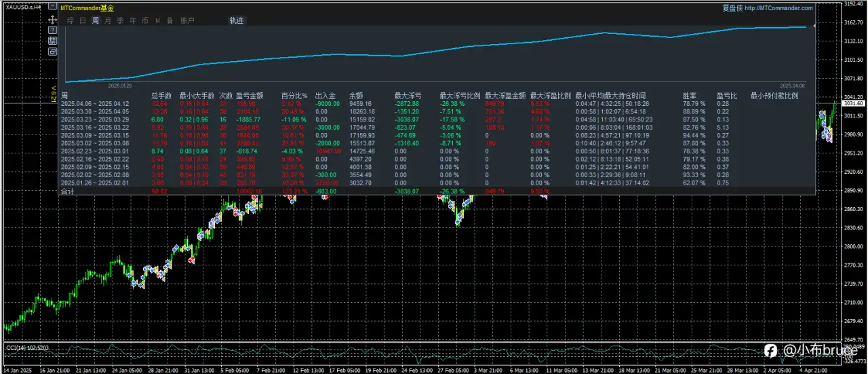Select the week row 2025.03.30 ~ 2025.04.05
Viewport: 868px width, 374px height.
pos(437,111)
